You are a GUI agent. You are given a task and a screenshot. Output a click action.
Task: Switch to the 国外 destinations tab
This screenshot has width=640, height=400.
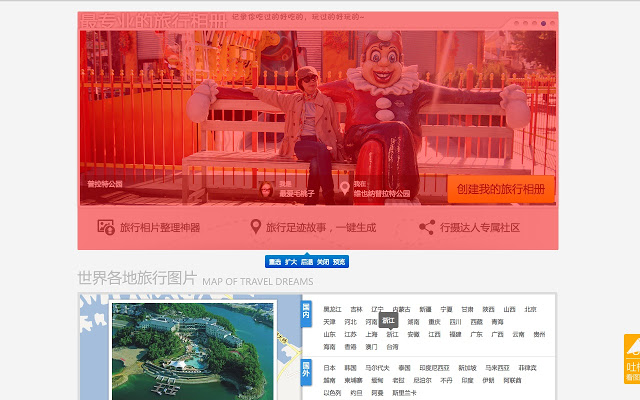click(306, 372)
